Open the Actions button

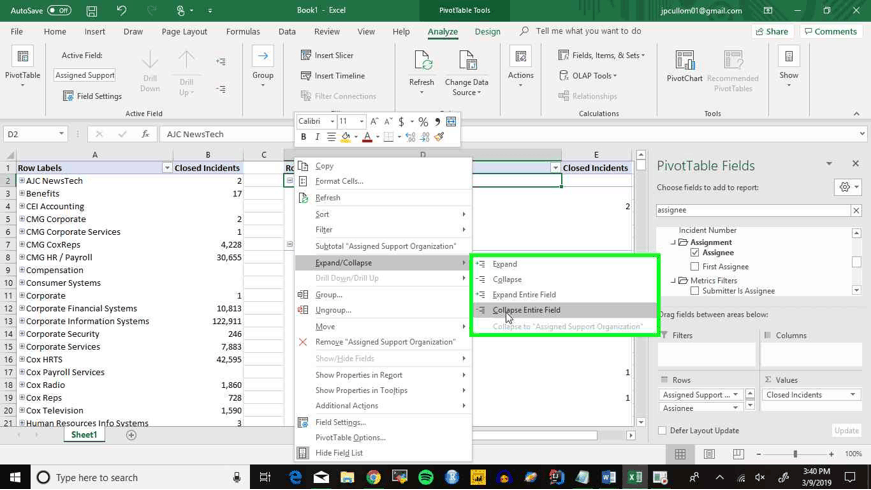click(520, 68)
